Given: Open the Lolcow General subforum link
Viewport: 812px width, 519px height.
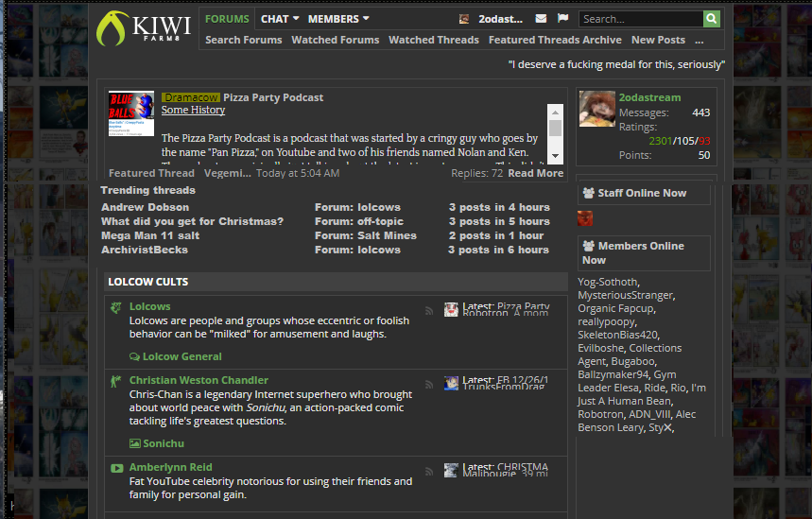Looking at the screenshot, I should (181, 356).
